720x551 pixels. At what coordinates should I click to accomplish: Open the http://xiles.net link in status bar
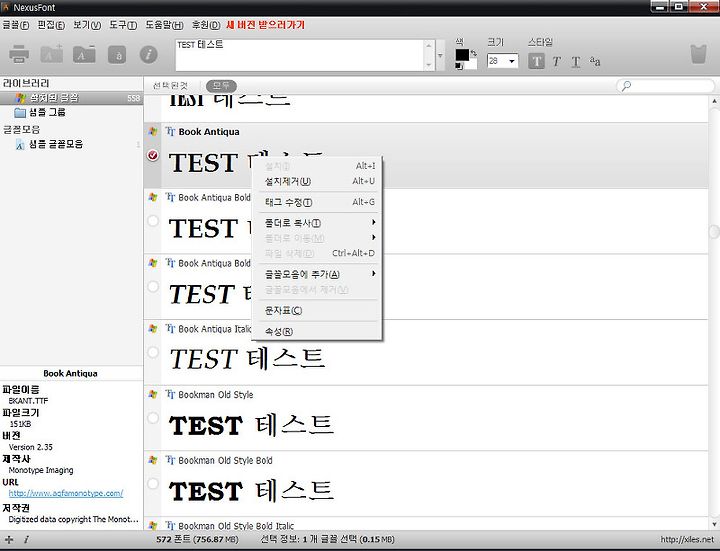click(687, 540)
